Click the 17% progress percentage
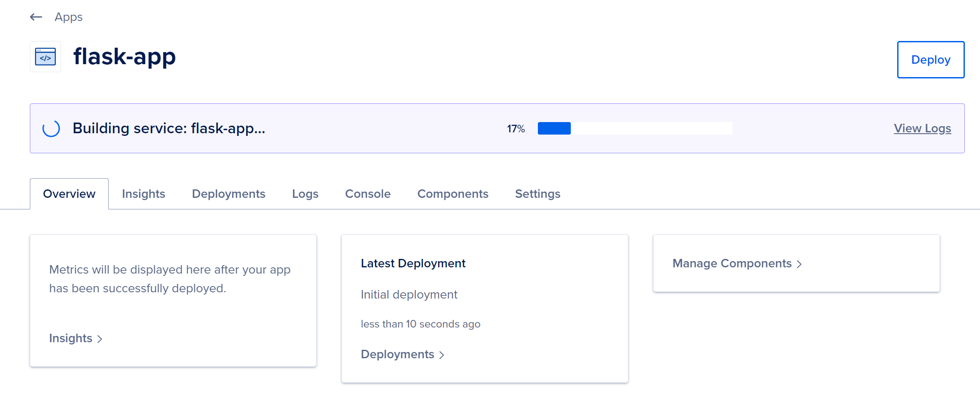Screen dimensions: 980x393 pyautogui.click(x=516, y=129)
